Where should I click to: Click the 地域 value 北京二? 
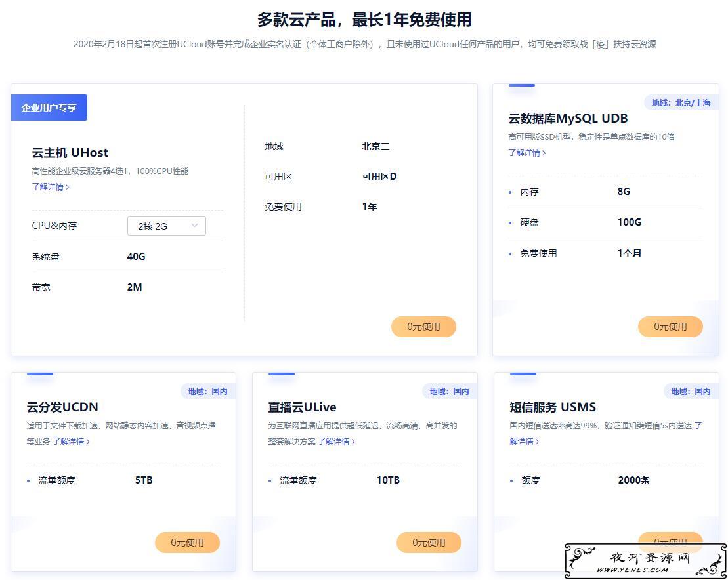click(375, 146)
